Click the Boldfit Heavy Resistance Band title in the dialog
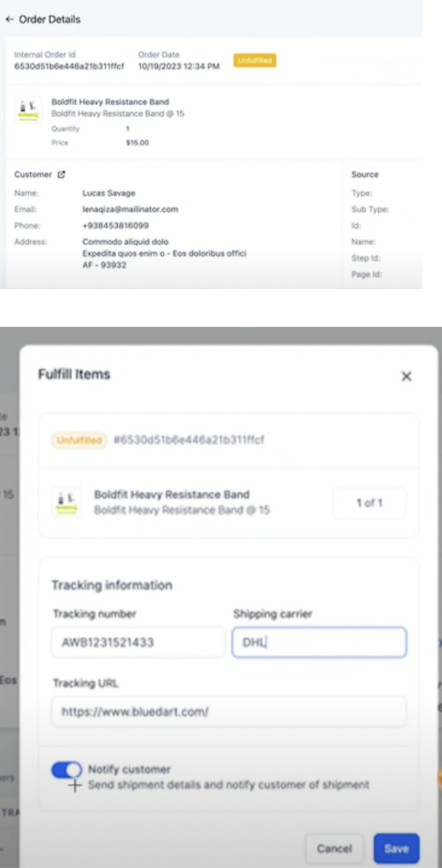 172,494
